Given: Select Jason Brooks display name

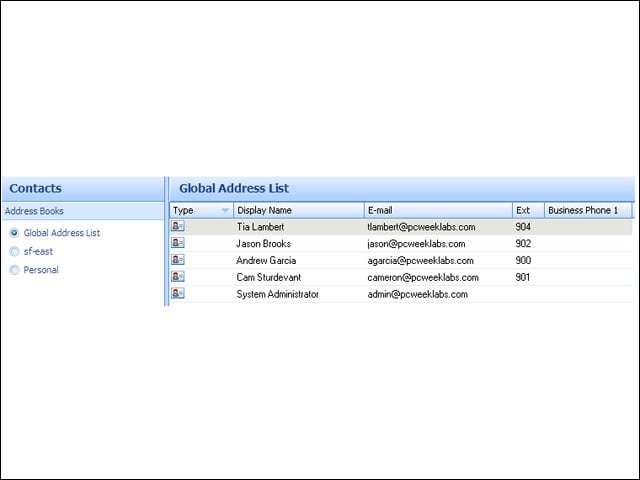Looking at the screenshot, I should (263, 244).
